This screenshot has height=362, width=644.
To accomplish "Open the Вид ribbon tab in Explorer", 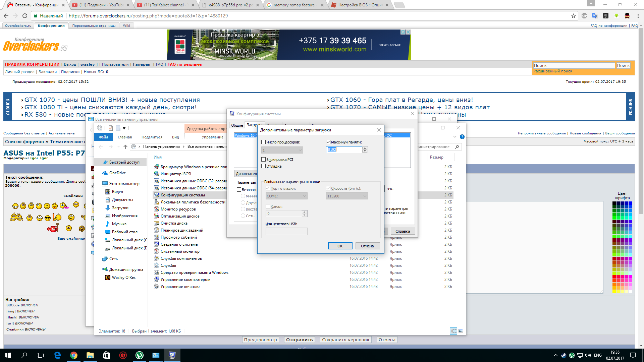I will pyautogui.click(x=175, y=137).
